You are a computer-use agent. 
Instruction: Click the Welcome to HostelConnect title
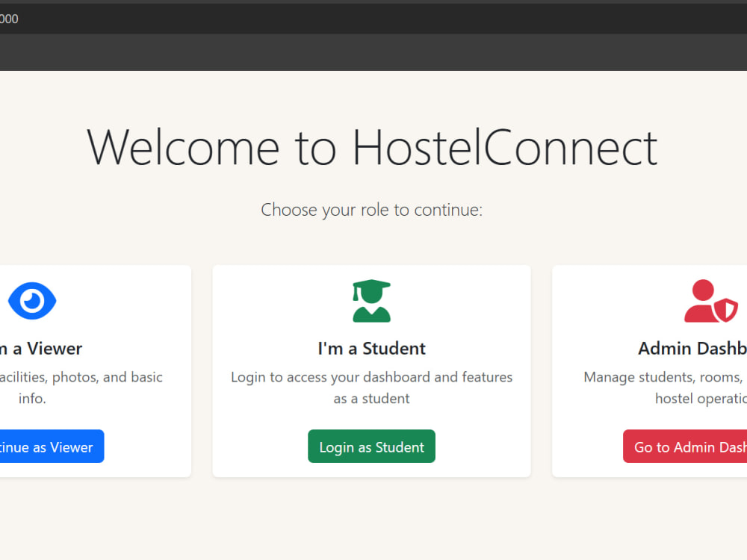coord(371,148)
